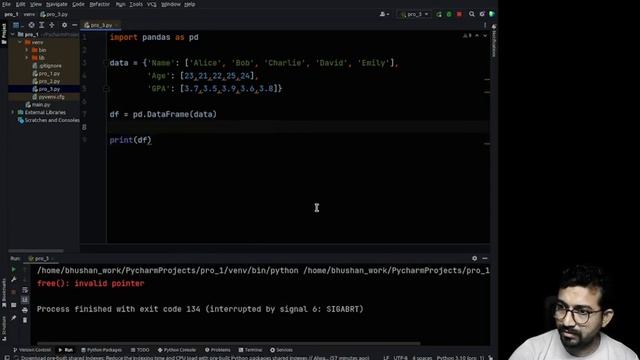Open the Run menu

(120, 4)
